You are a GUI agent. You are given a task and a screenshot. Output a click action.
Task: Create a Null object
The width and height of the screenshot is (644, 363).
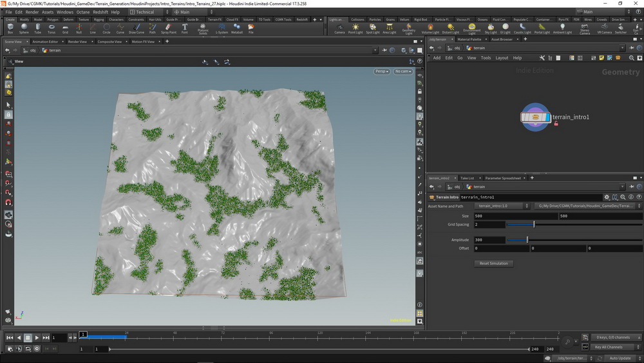(x=79, y=28)
